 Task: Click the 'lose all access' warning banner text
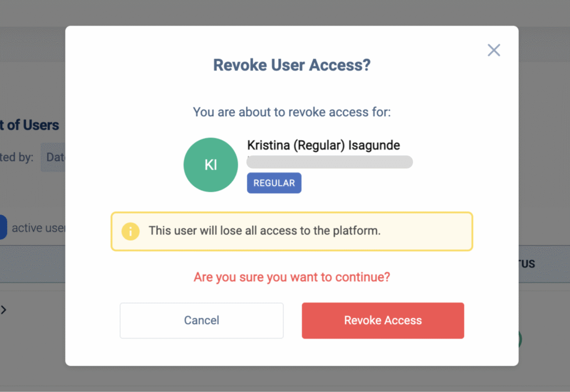[x=264, y=231]
